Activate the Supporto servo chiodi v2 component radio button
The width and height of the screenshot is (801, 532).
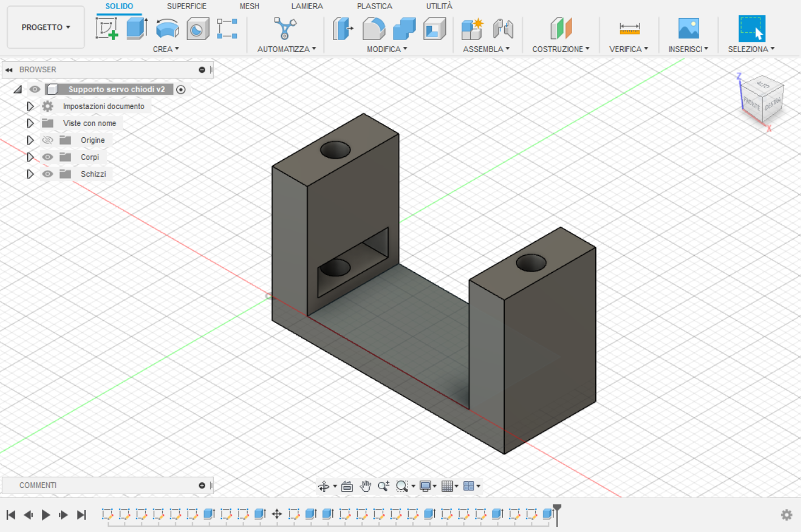(181, 89)
